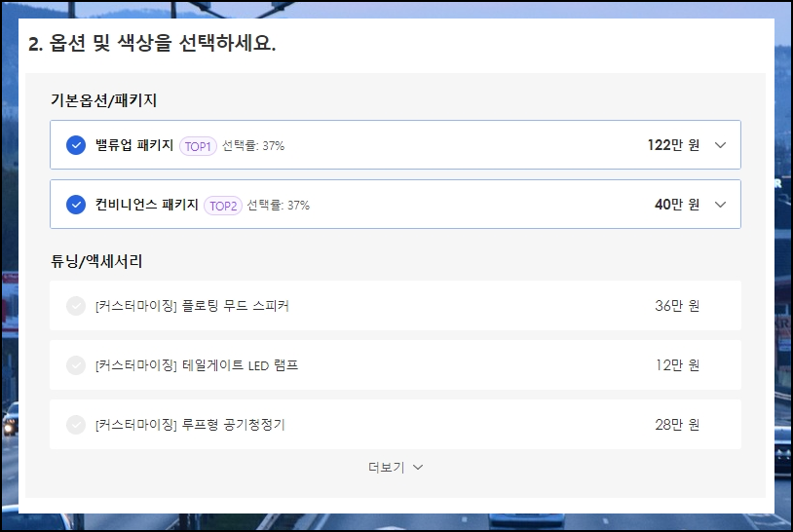Click the 36만 원 price text

coord(677,305)
